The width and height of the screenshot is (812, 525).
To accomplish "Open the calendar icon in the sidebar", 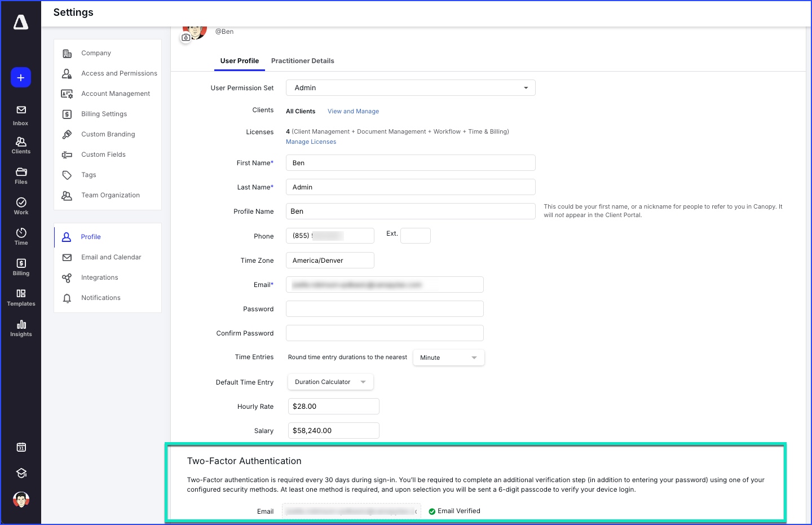I will point(21,447).
